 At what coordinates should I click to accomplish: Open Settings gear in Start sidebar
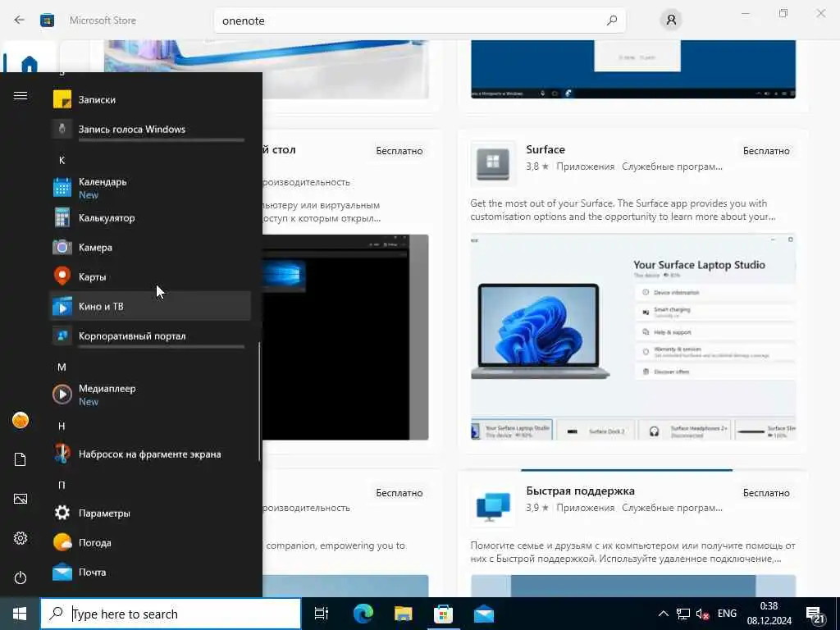point(21,538)
